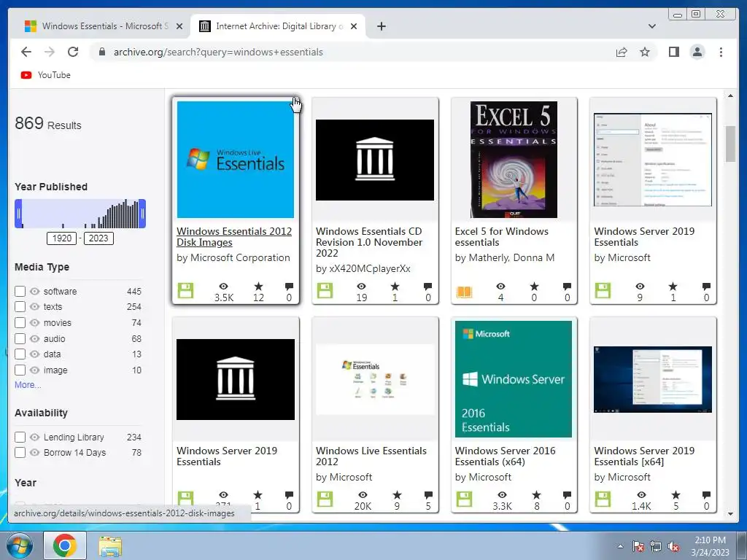This screenshot has height=560, width=747.
Task: Check the movies media type filter
Action: tap(20, 322)
